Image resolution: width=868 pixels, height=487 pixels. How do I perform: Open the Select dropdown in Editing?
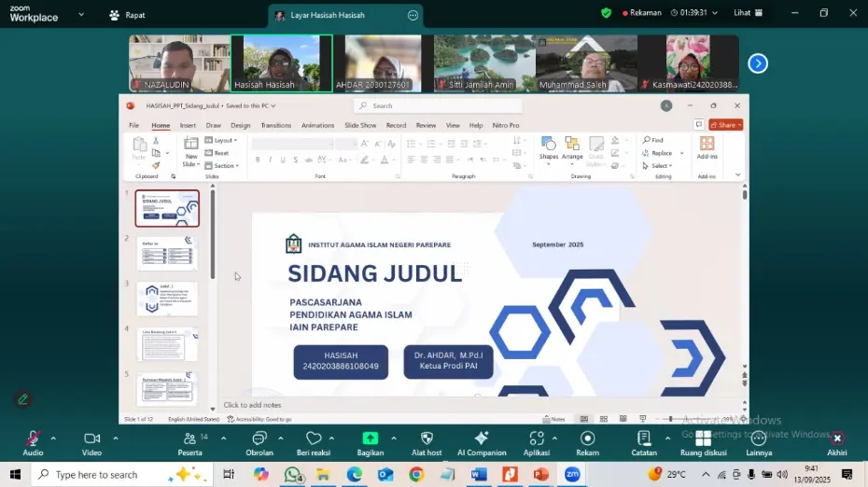point(657,166)
